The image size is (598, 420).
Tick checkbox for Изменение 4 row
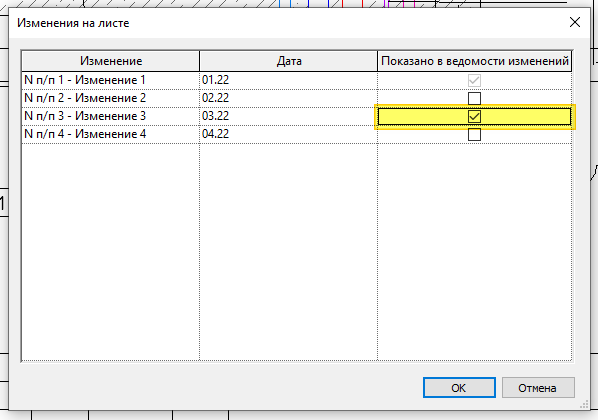474,134
